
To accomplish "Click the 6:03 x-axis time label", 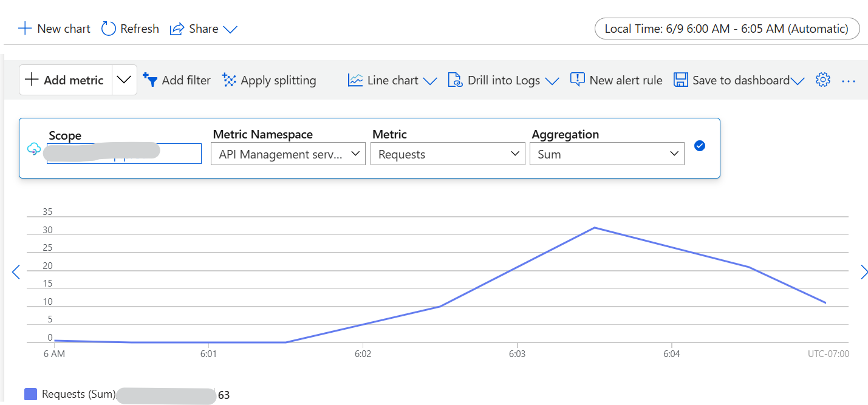I will (517, 353).
